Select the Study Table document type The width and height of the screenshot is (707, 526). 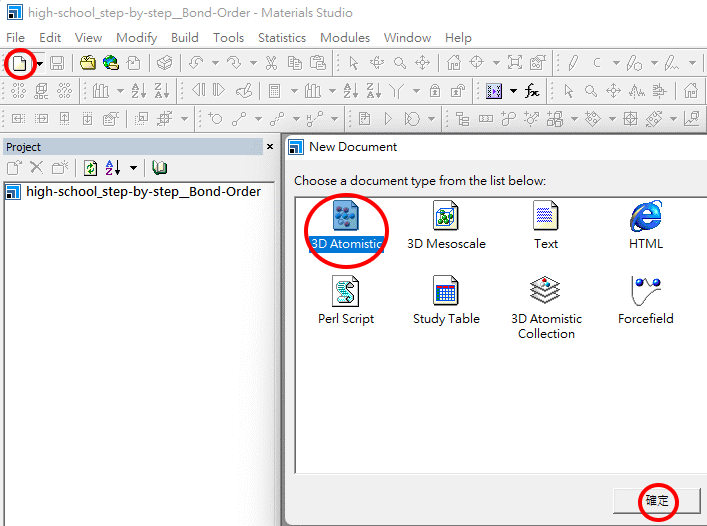446,301
